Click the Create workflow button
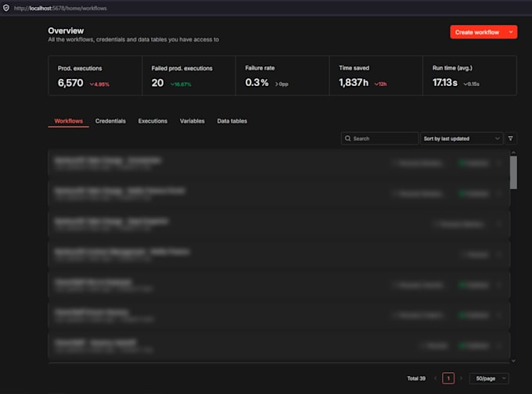Screen dimensions: 532x394 tap(477, 32)
